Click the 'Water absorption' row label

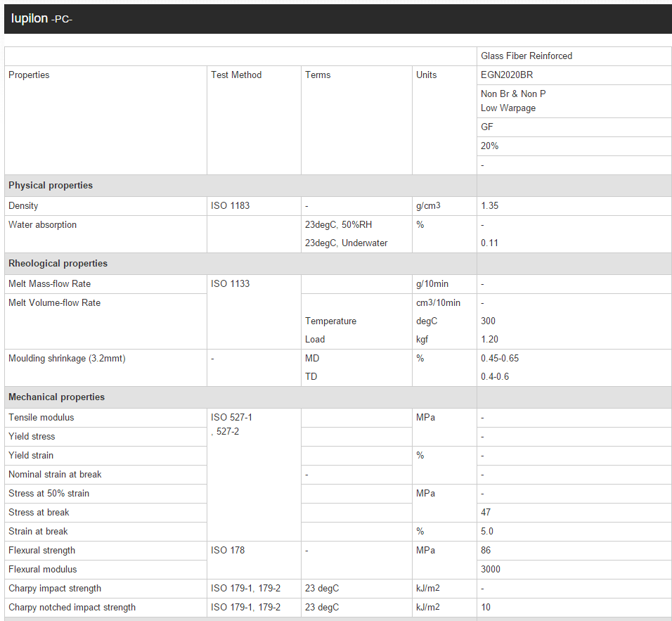click(42, 224)
